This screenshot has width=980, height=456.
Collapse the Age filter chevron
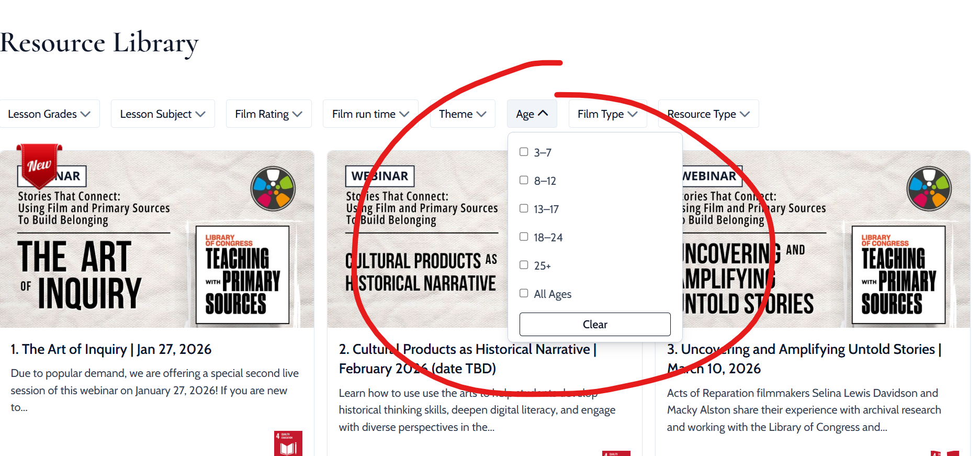click(543, 114)
